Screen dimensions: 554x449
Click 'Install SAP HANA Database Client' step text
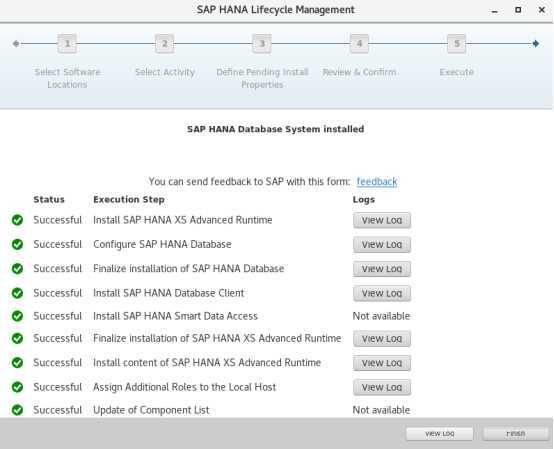pyautogui.click(x=169, y=293)
